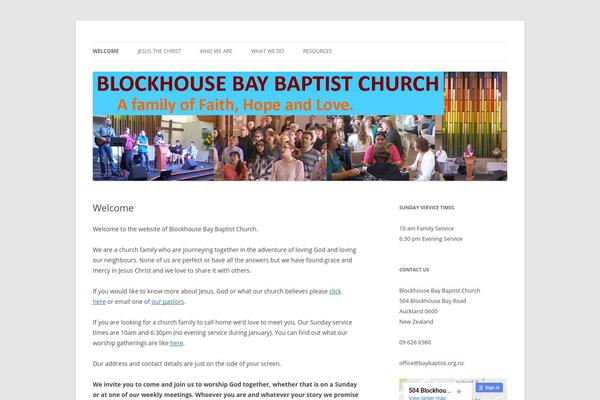Image resolution: width=600 pixels, height=400 pixels.
Task: Click the 'Auckland 0600' text
Action: click(x=418, y=311)
